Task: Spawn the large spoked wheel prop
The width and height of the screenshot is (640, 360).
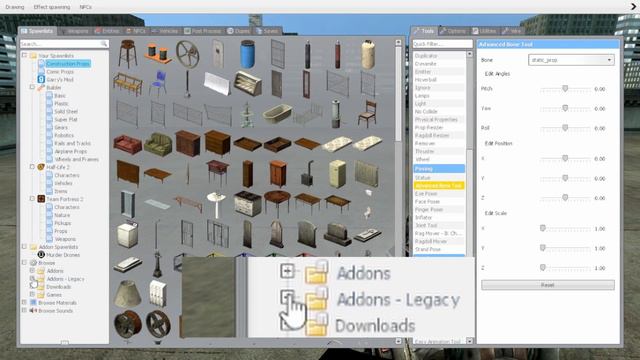Action: point(187,54)
